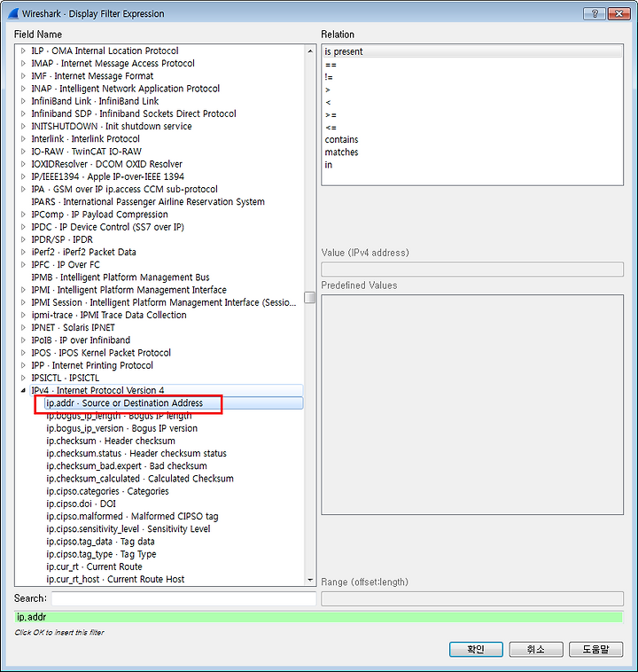Click the title bar help question mark
Image resolution: width=638 pixels, height=672 pixels.
click(x=595, y=13)
